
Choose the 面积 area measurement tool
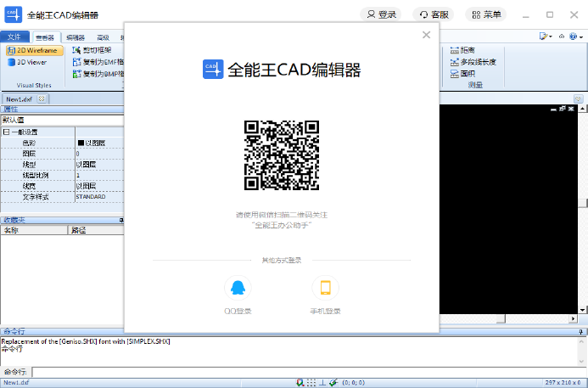(x=467, y=73)
